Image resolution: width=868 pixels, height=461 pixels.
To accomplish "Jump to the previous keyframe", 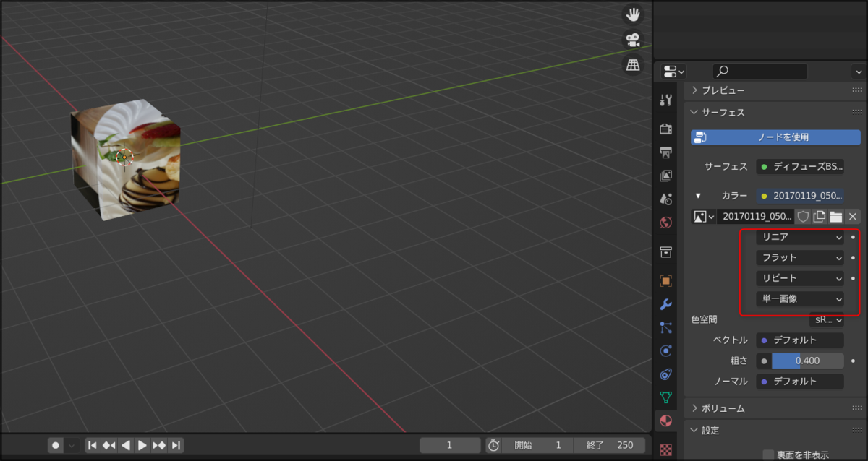I will point(109,445).
